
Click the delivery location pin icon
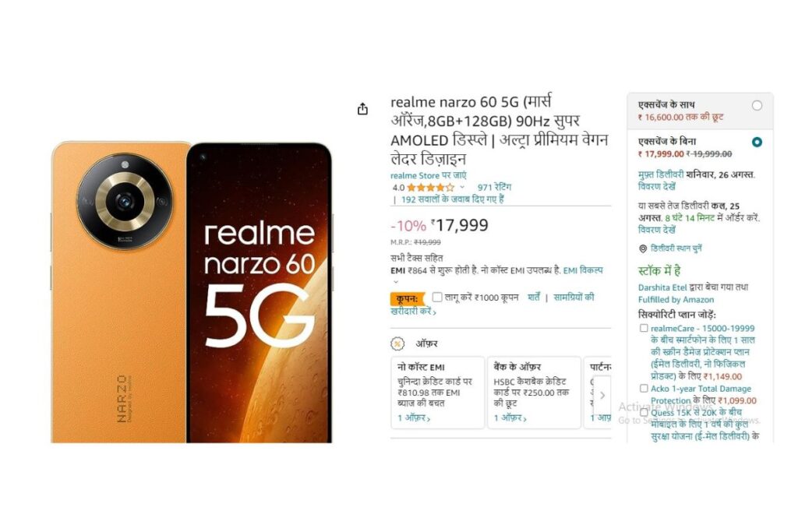(643, 248)
